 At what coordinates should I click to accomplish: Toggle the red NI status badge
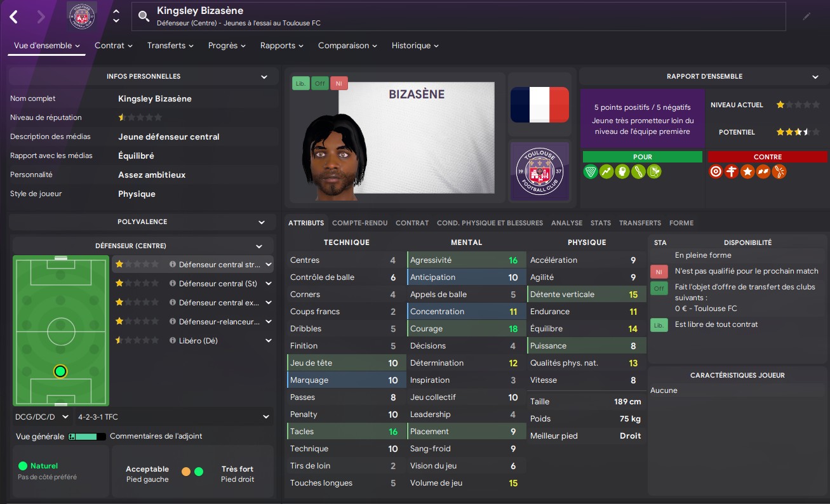point(339,83)
